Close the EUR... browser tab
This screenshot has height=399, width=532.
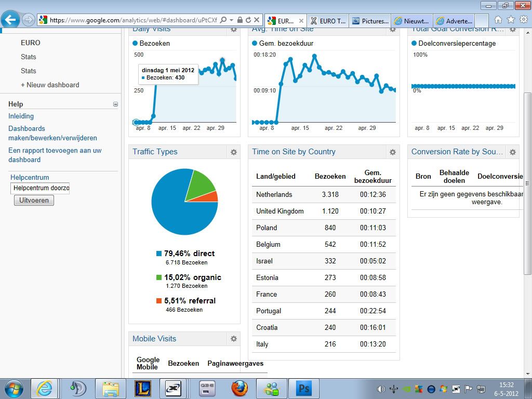coord(301,21)
